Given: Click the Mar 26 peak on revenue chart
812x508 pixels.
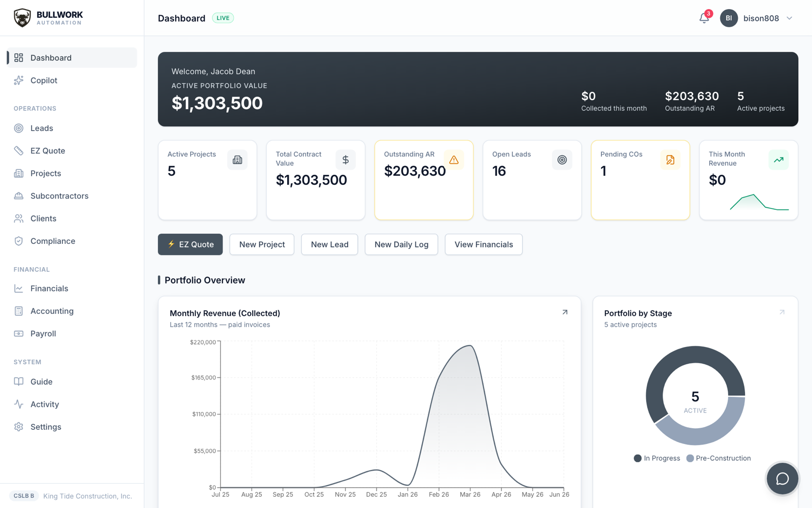Looking at the screenshot, I should tap(470, 346).
